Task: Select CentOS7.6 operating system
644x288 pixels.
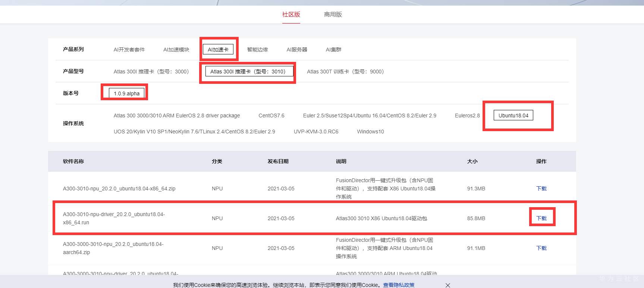Action: coord(271,115)
